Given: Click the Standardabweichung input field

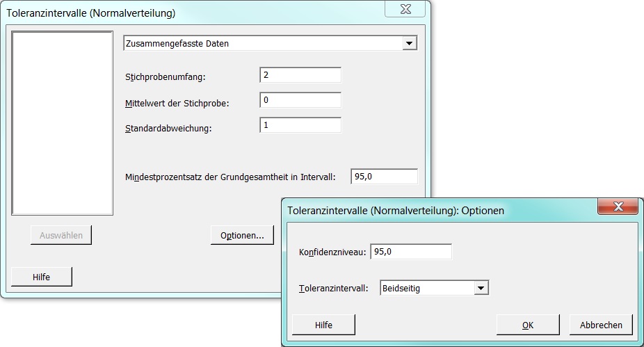Looking at the screenshot, I should [300, 125].
